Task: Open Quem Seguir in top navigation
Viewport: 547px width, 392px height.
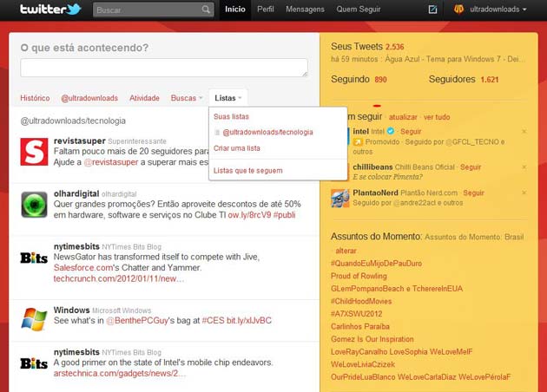Action: click(359, 10)
